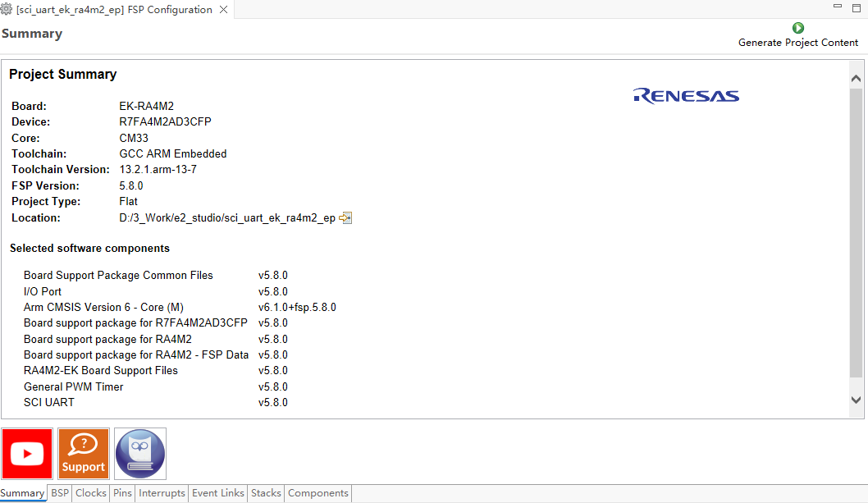Click the Renesas logo

pyautogui.click(x=687, y=96)
